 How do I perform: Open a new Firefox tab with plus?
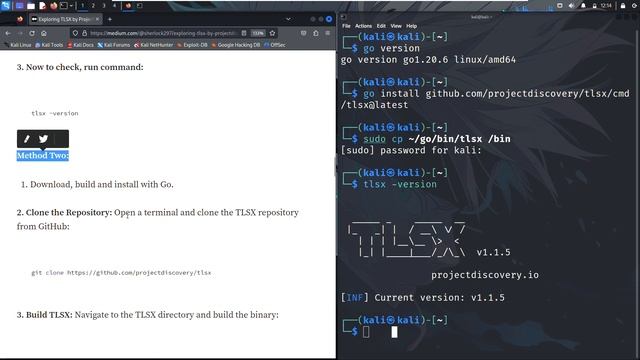110,19
